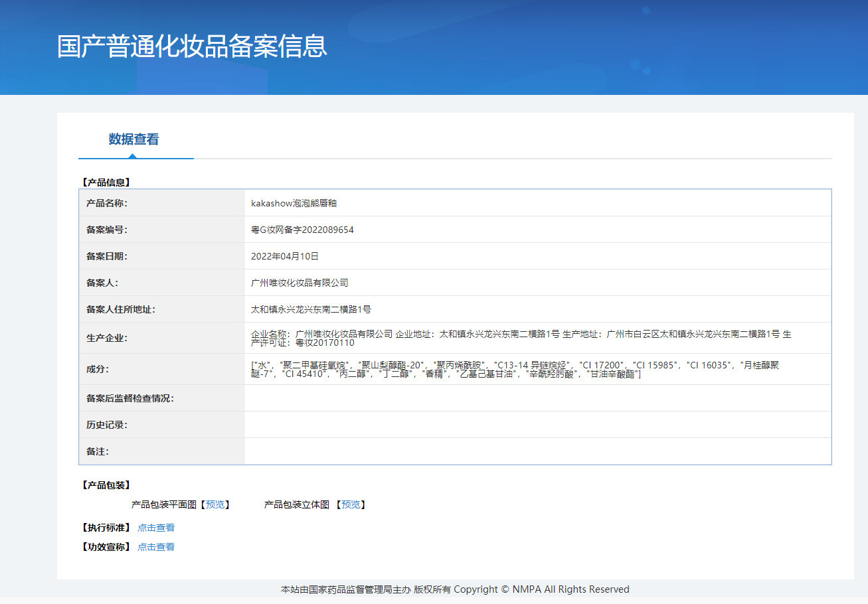Click the 产品名称 row label
Image resolution: width=868 pixels, height=604 pixels.
[x=107, y=203]
